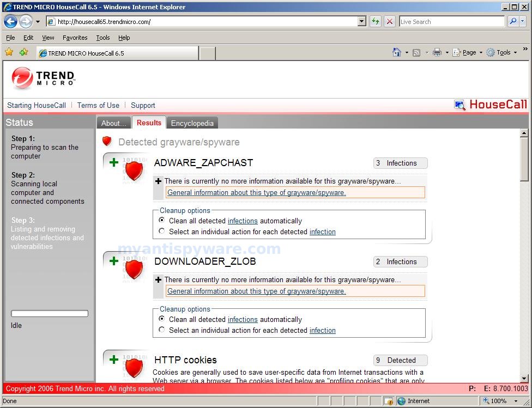Select individual action option for ADWARE_ZAPCHAST
Viewport: 532px width, 408px height.
click(162, 232)
